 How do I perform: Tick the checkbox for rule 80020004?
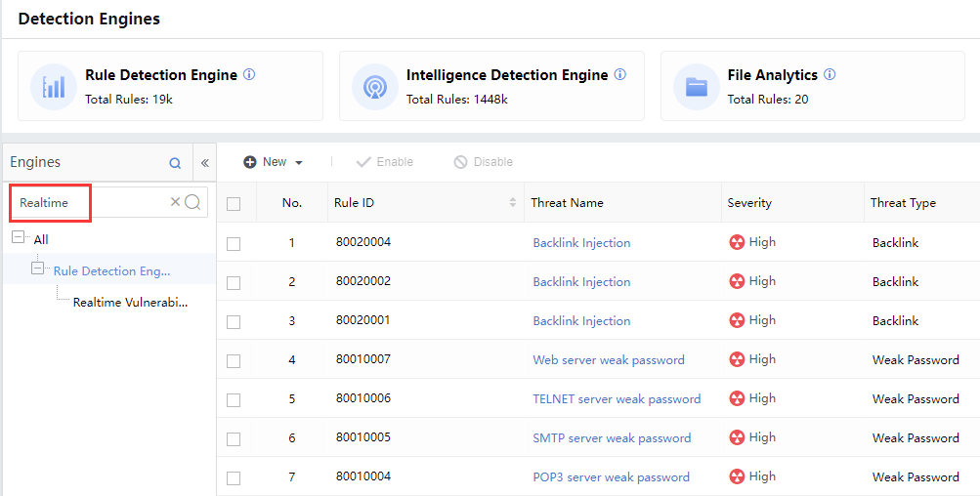pos(234,243)
